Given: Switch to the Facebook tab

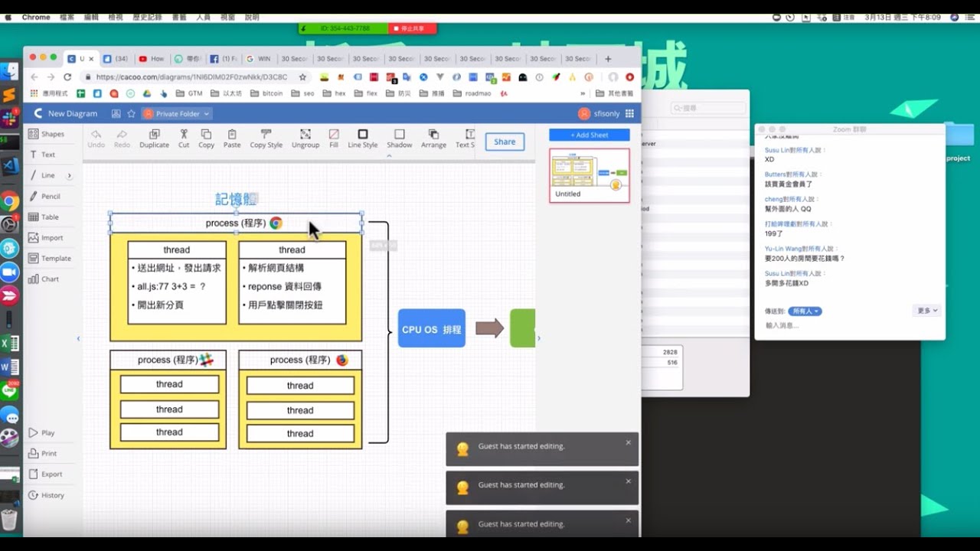Looking at the screenshot, I should coord(223,58).
